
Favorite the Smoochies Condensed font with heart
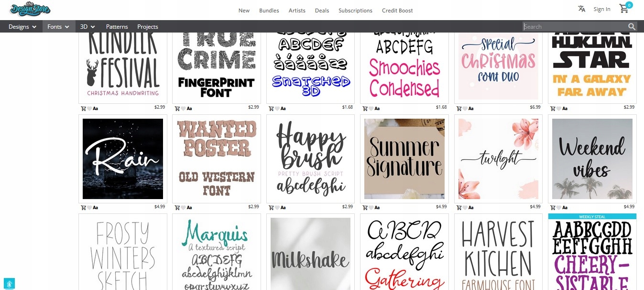pyautogui.click(x=371, y=109)
